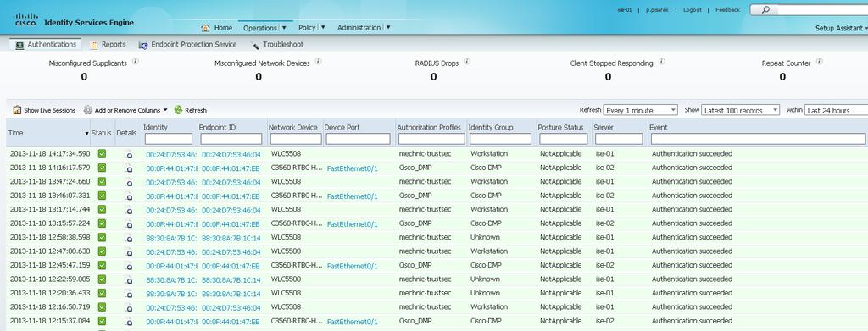The height and width of the screenshot is (331, 868).
Task: Open Add or Remove Columns dropdown arrow
Action: (165, 110)
